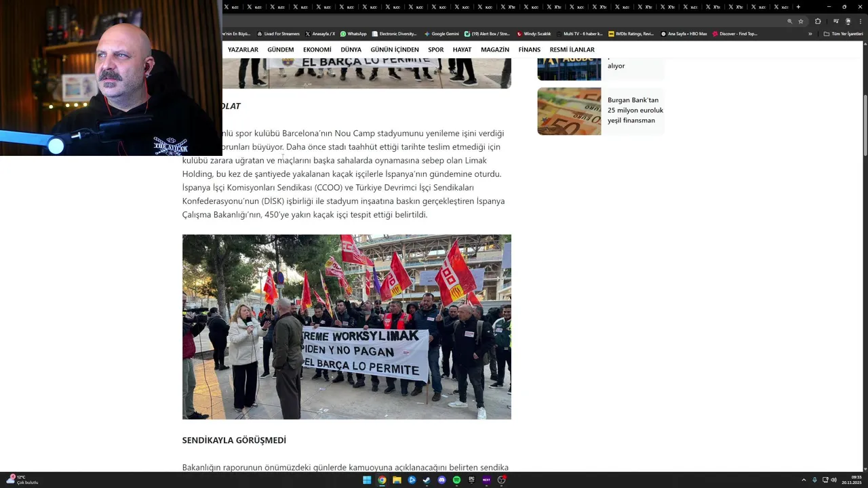The image size is (868, 488).
Task: Open the media control icon in toolbar
Action: pos(835,21)
